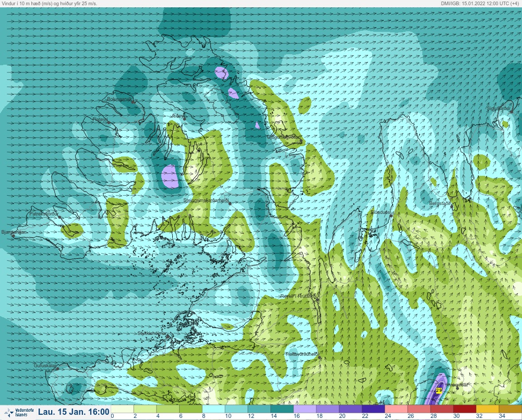
Task: Select the Reykir í Hrútafirði label
Action: point(299,296)
